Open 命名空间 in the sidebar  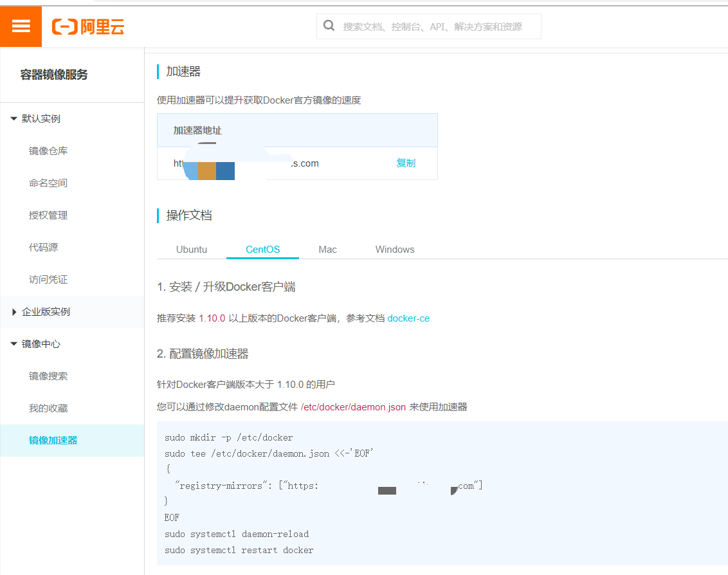click(x=48, y=183)
